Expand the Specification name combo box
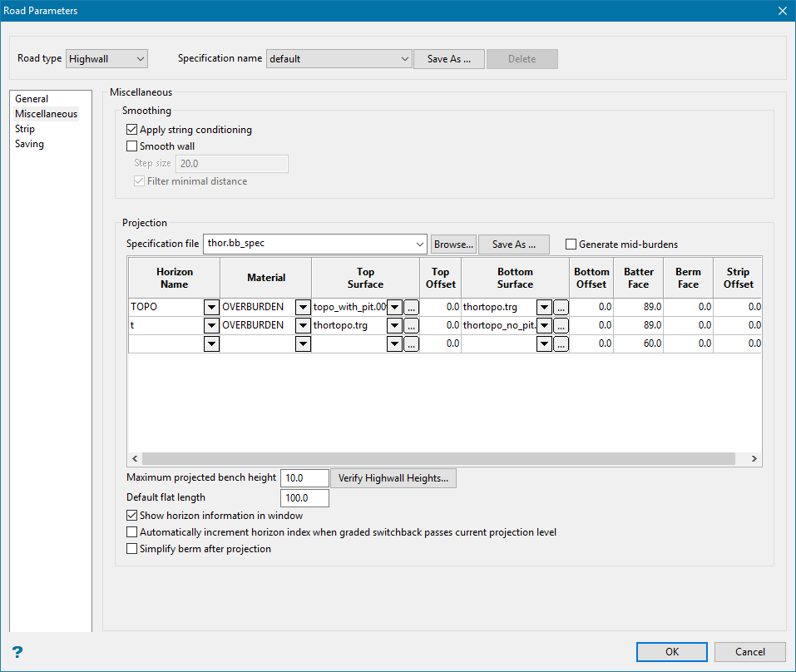796x672 pixels. click(x=405, y=59)
